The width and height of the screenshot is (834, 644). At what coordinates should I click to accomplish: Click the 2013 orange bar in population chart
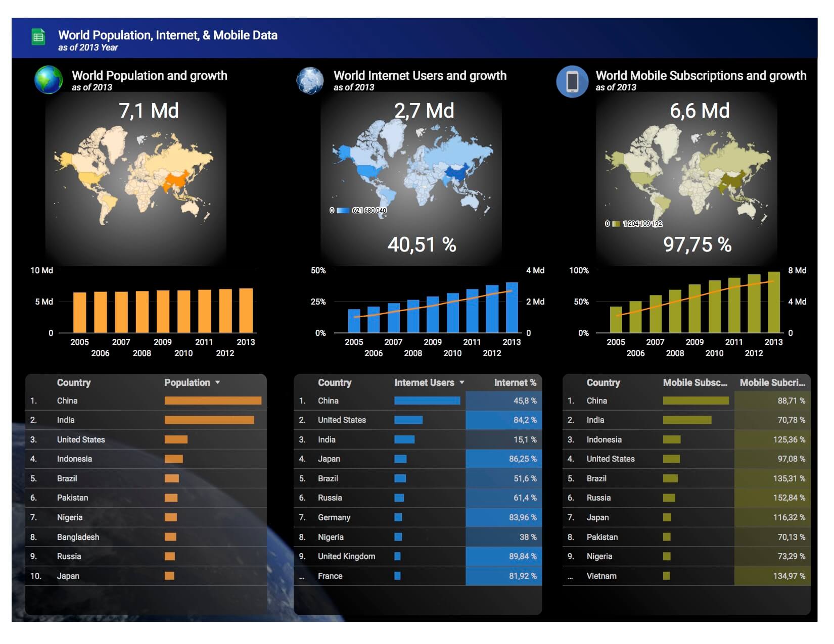[246, 311]
